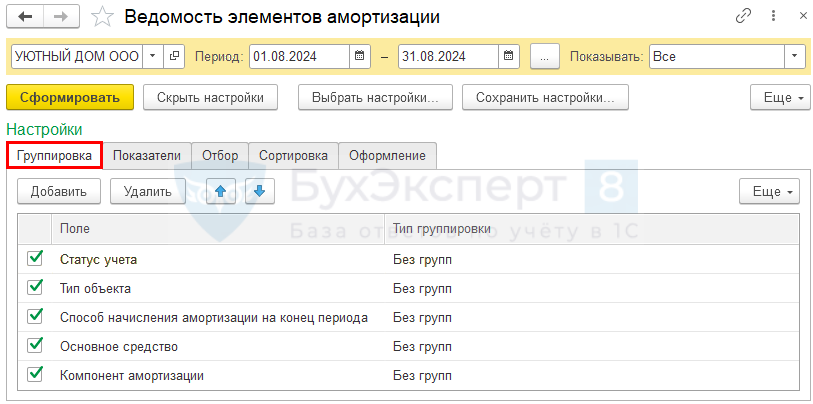Viewport: 813px width, 404px height.
Task: Open the Сортировка tab
Action: tap(293, 155)
